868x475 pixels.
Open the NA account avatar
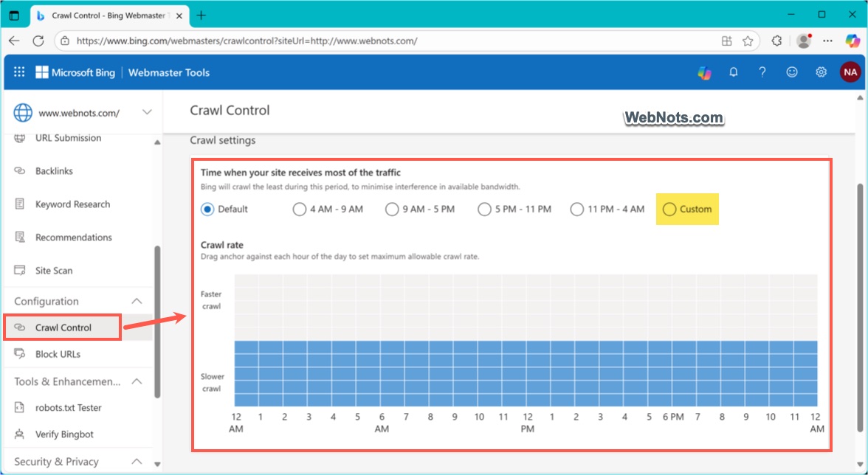coord(850,72)
